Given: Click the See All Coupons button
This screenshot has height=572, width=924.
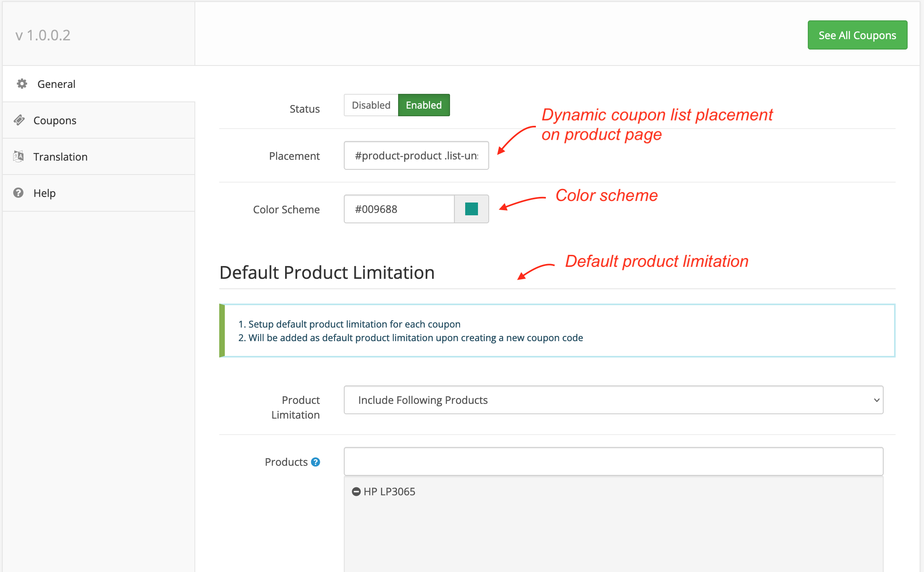Looking at the screenshot, I should (x=857, y=35).
